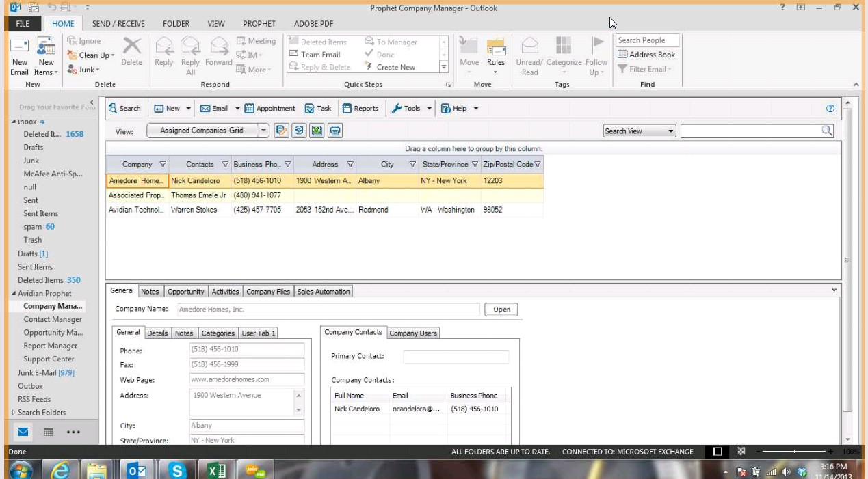The image size is (868, 479).
Task: Collapse the Avidian Prophet folder group
Action: click(13, 294)
